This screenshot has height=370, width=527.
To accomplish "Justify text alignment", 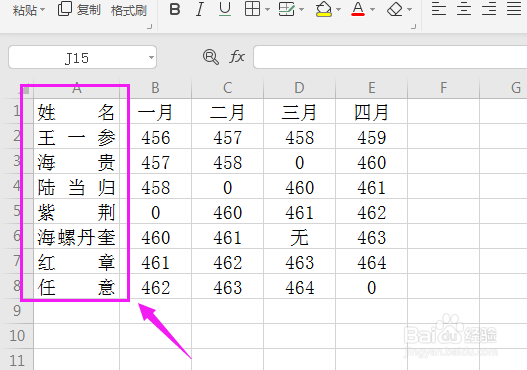I will point(514,9).
